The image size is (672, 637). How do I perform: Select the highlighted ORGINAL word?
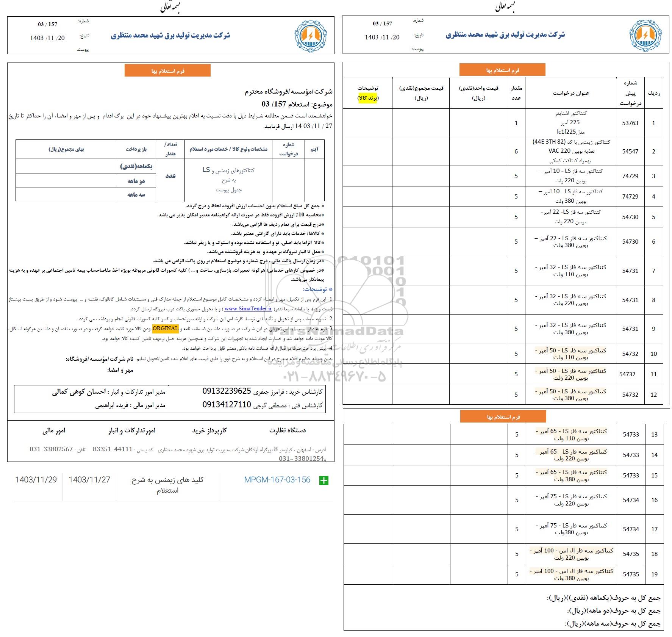[166, 328]
